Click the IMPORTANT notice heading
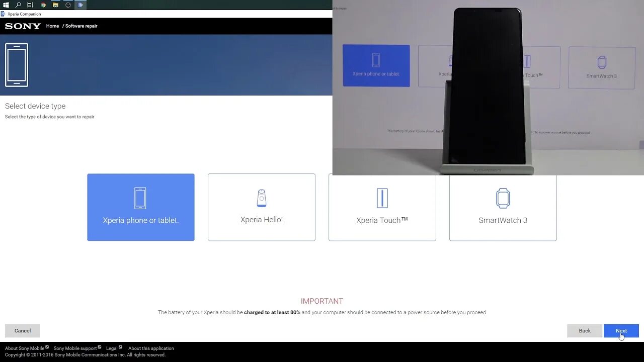Screen dimensions: 644x362 pos(322,301)
